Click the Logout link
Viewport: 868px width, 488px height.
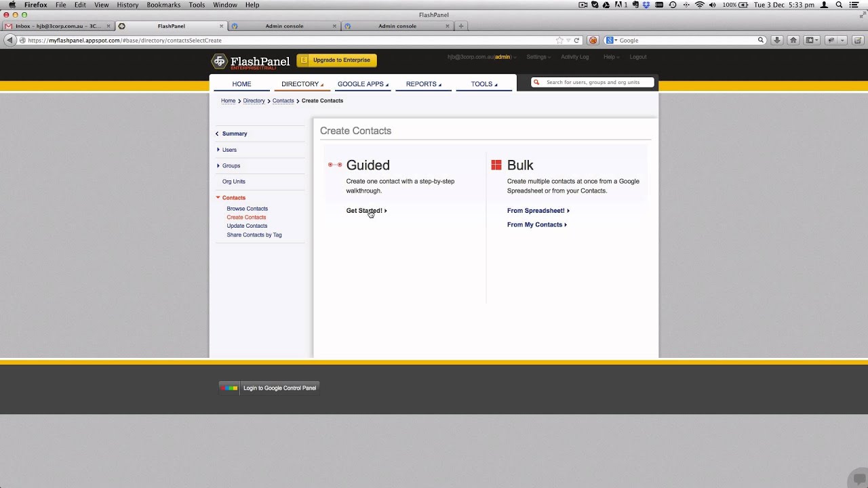638,57
